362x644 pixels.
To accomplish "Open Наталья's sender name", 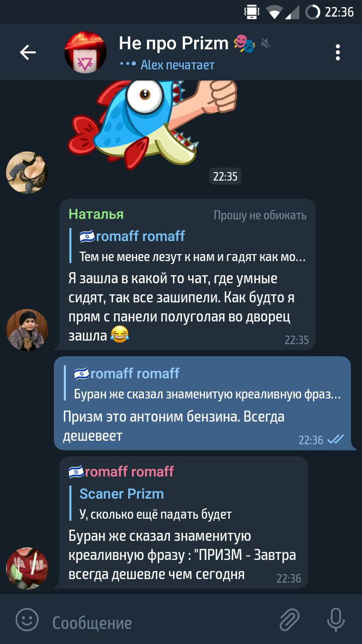I will (96, 214).
